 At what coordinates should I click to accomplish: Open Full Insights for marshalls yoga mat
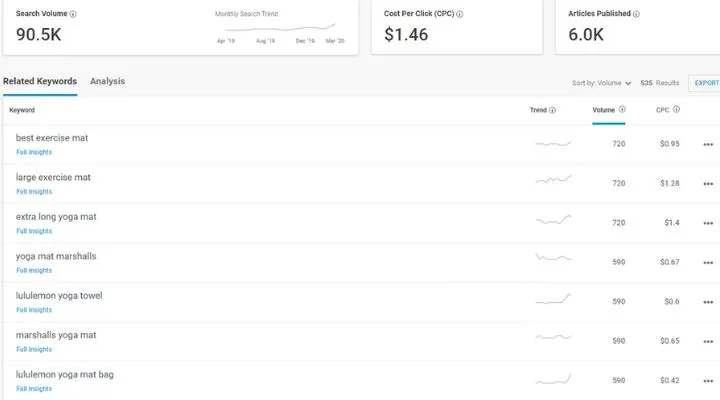pyautogui.click(x=34, y=350)
